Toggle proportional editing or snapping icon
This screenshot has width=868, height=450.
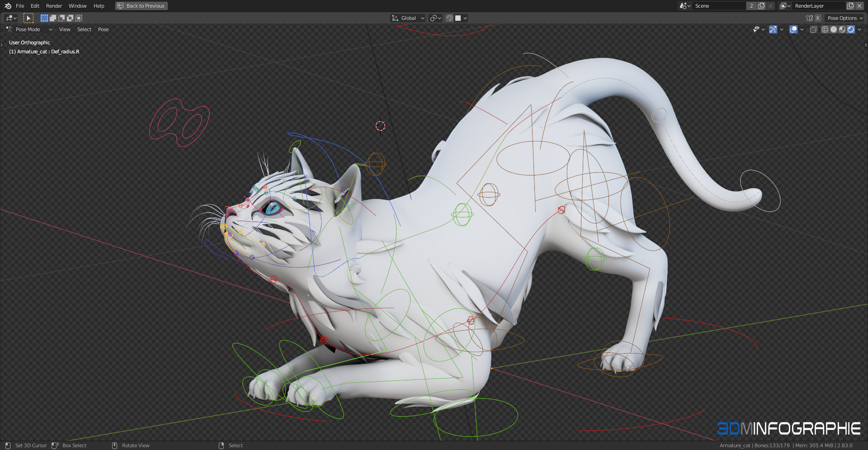click(449, 18)
